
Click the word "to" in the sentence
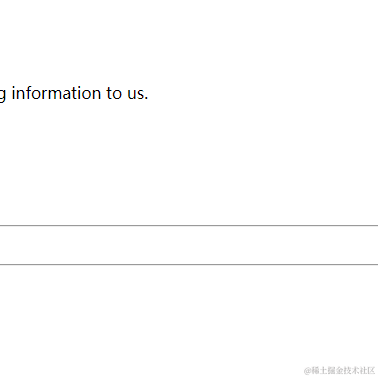point(114,94)
